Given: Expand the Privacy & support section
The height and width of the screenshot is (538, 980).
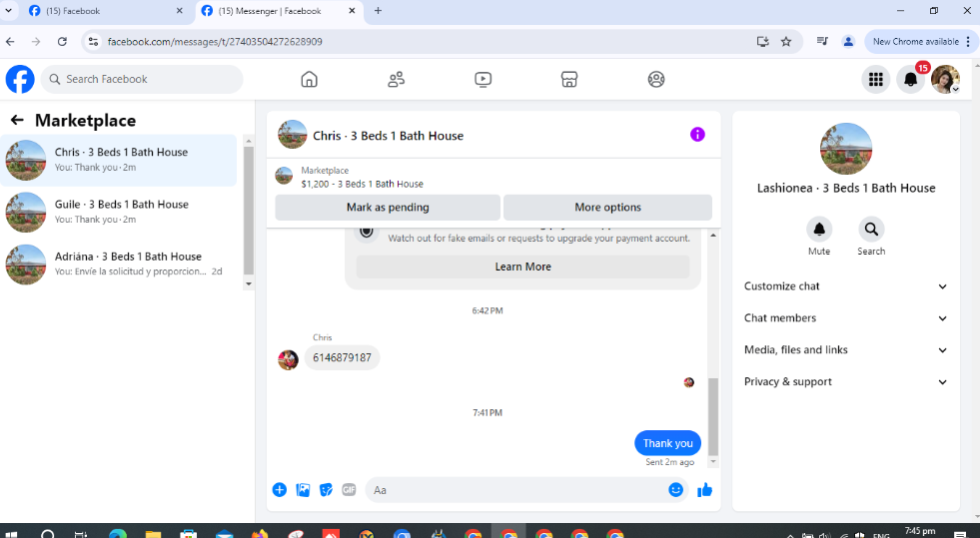Looking at the screenshot, I should (x=845, y=382).
